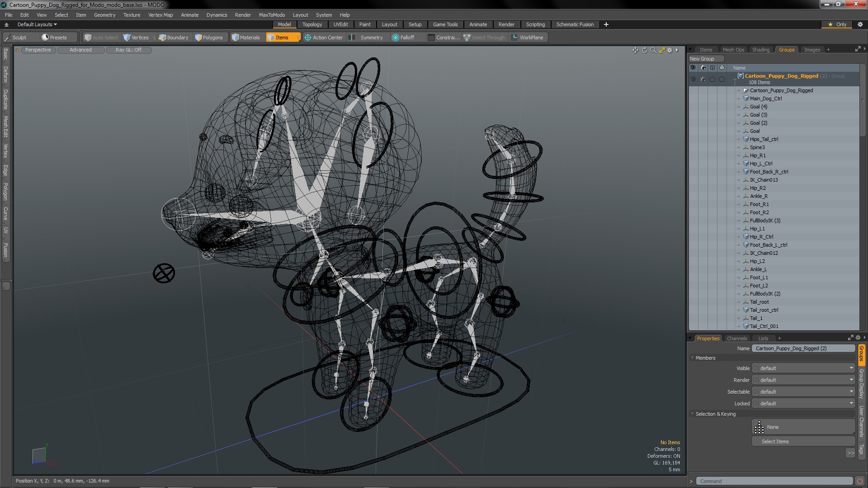868x488 pixels.
Task: Click the Action Center icon
Action: tap(308, 38)
